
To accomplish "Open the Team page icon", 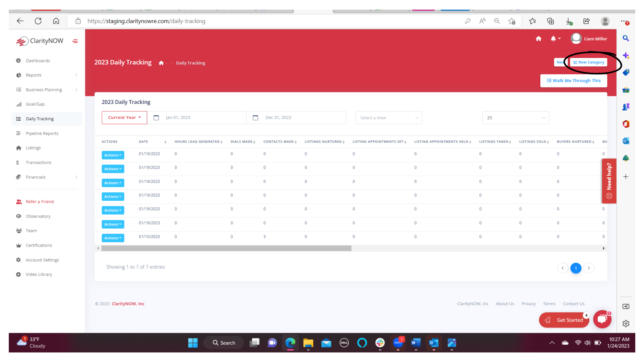I will click(x=19, y=231).
